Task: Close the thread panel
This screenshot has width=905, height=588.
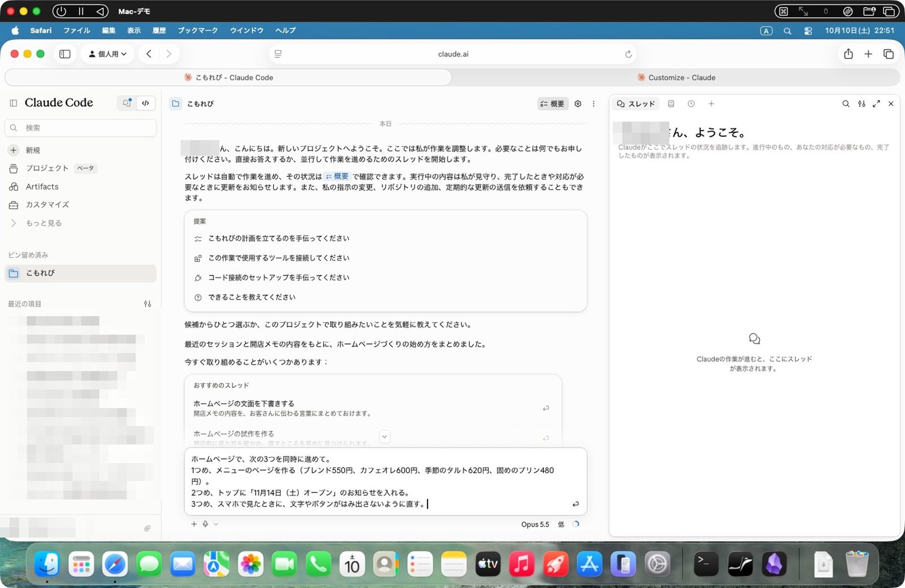Action: click(891, 103)
